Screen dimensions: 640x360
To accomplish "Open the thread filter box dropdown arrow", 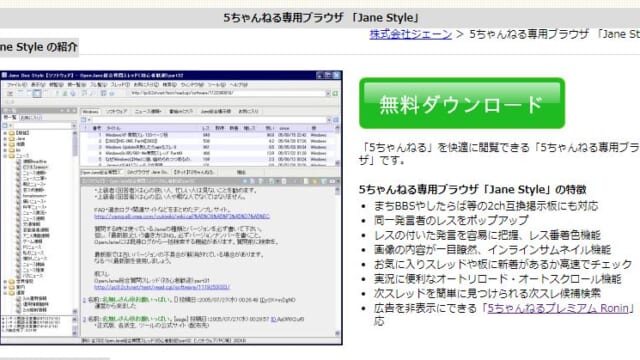I will pyautogui.click(x=329, y=120).
